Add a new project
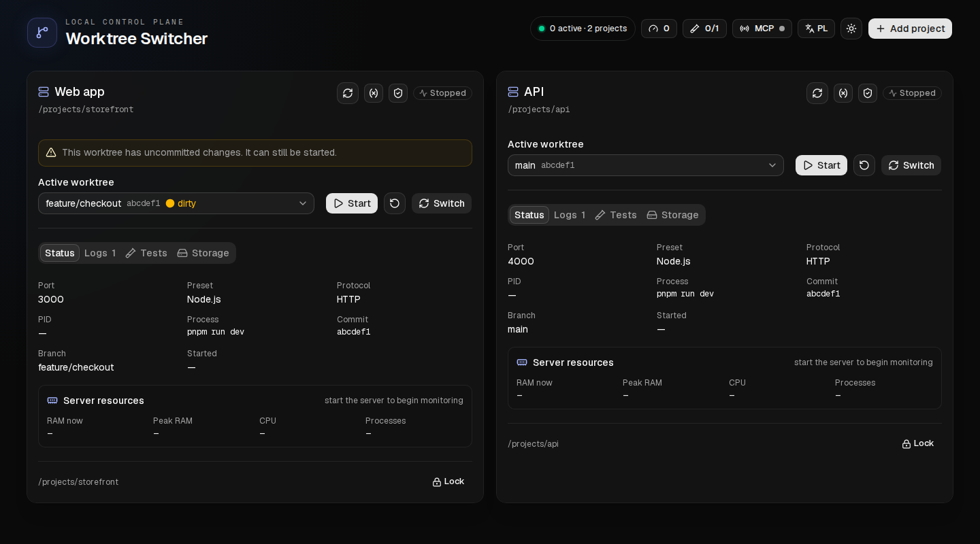Screen dimensions: 980x544 (x=910, y=29)
